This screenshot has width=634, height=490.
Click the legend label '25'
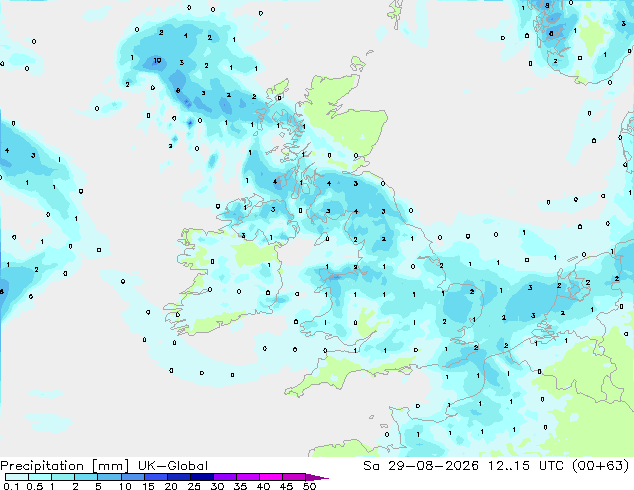(194, 486)
